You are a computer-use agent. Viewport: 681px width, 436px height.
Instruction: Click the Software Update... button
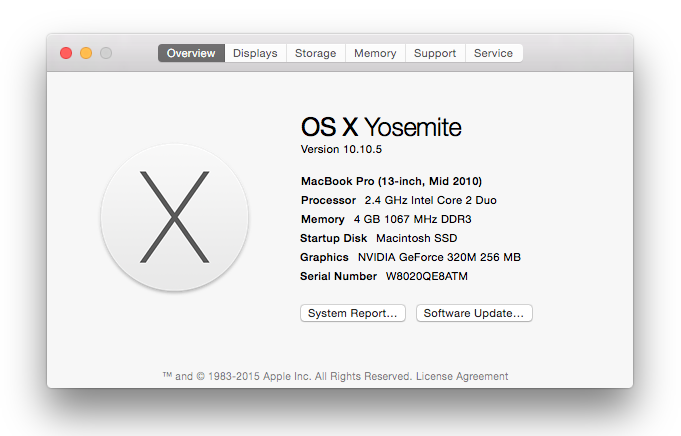[474, 313]
